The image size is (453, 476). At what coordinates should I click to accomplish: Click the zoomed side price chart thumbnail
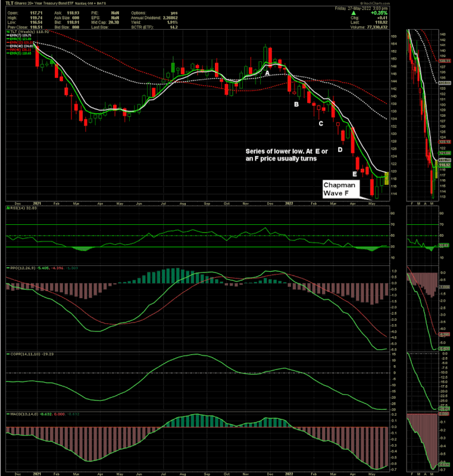pyautogui.click(x=422, y=115)
